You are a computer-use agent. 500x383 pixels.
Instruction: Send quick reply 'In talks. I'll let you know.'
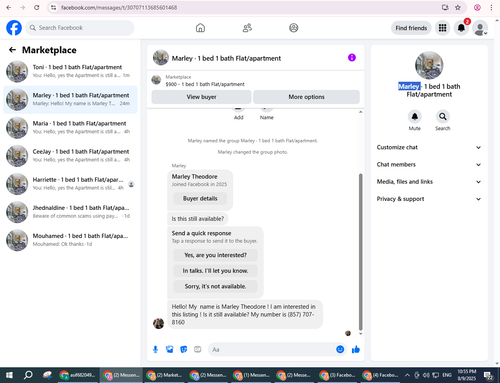[215, 271]
